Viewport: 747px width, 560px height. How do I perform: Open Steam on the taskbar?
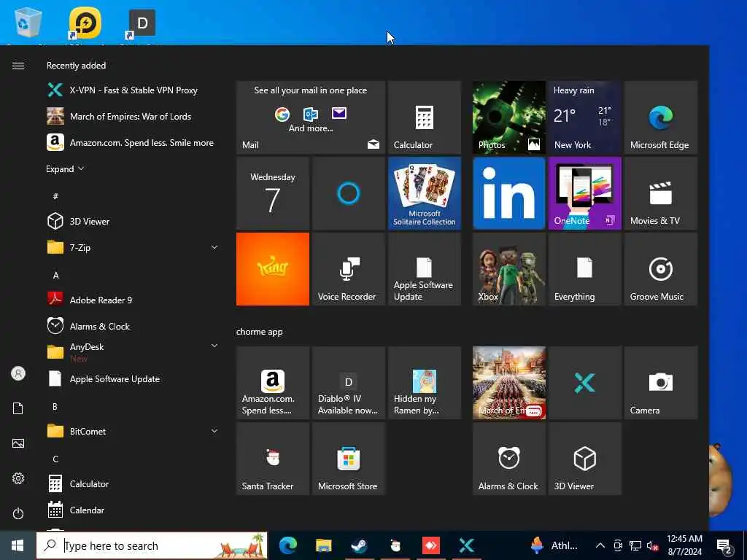coord(359,545)
